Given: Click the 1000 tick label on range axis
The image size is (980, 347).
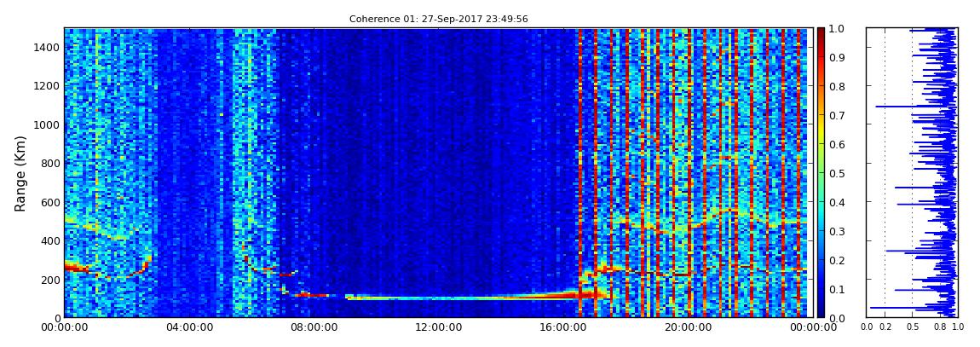Looking at the screenshot, I should 46,125.
